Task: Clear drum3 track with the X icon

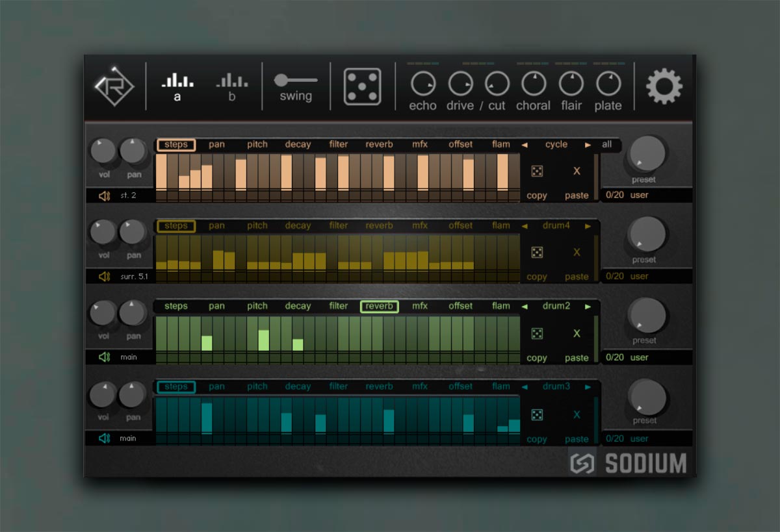Action: pos(577,414)
